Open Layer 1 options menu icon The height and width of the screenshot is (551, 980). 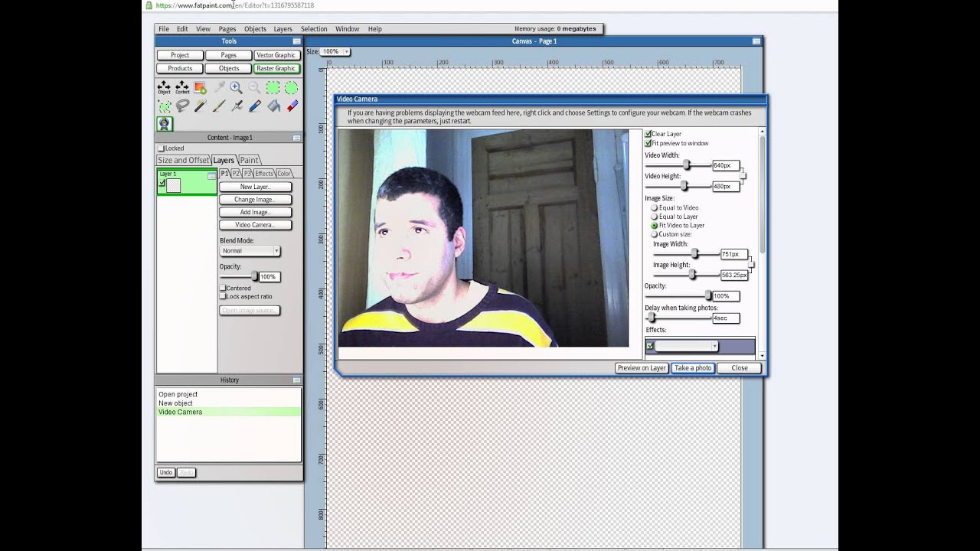tap(211, 176)
